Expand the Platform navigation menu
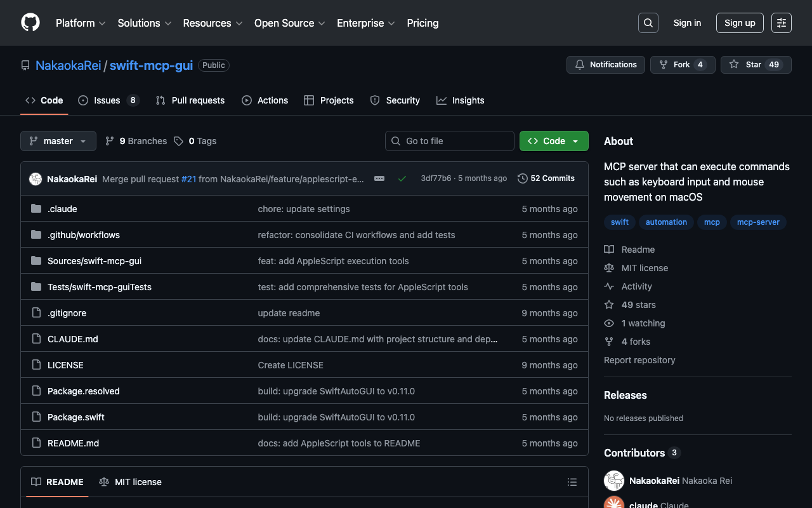Screen dimensions: 812x508 (81, 23)
